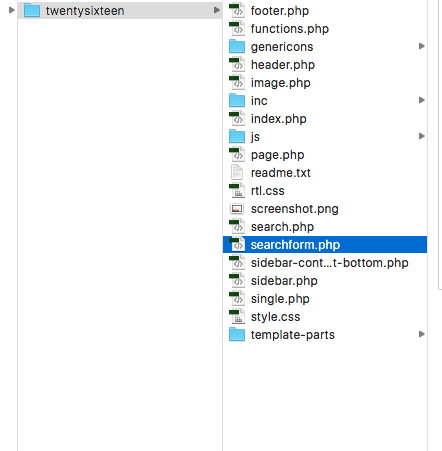This screenshot has width=442, height=451.
Task: Click the header.php file icon
Action: (x=237, y=64)
